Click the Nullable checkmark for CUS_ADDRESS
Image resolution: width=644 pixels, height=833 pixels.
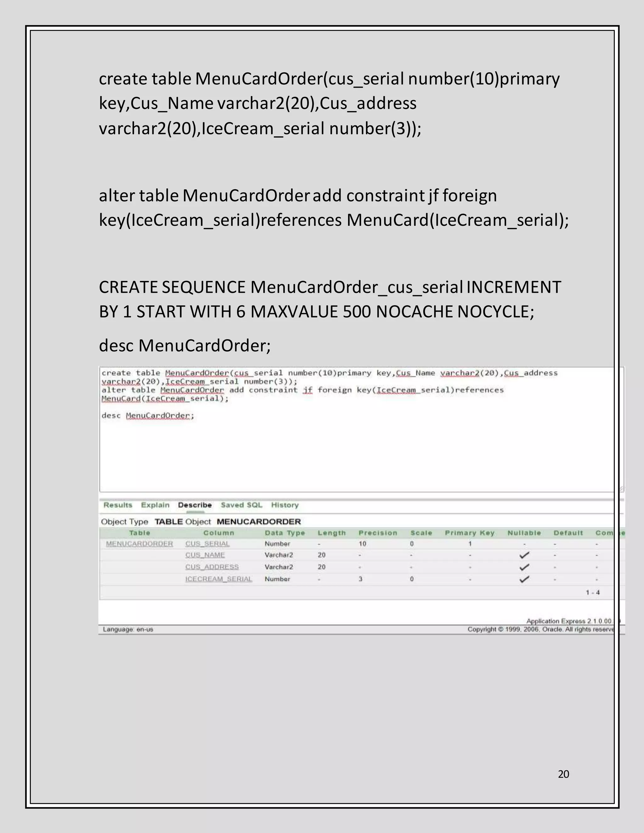524,567
